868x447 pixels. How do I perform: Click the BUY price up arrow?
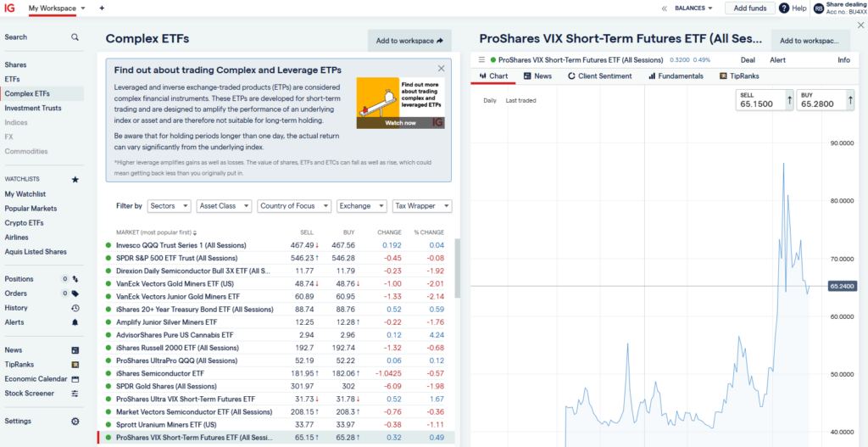849,100
